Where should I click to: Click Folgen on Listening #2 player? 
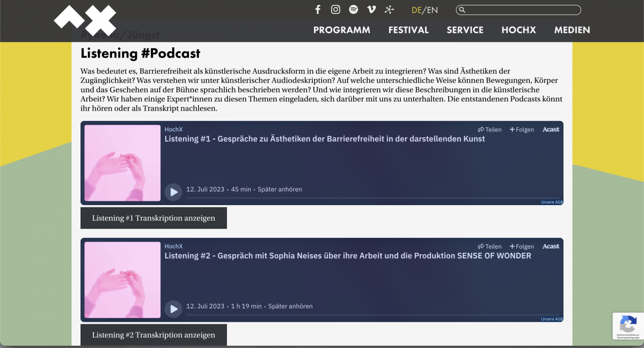point(522,247)
